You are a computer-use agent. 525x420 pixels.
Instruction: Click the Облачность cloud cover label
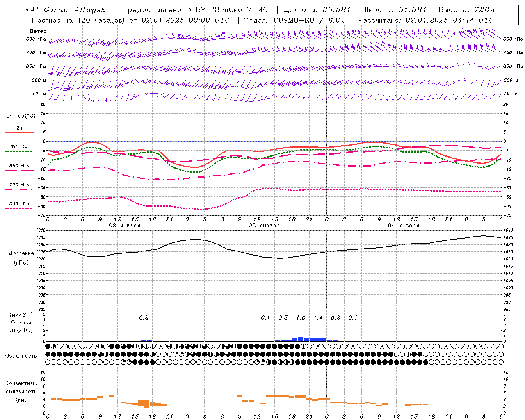[x=21, y=356]
